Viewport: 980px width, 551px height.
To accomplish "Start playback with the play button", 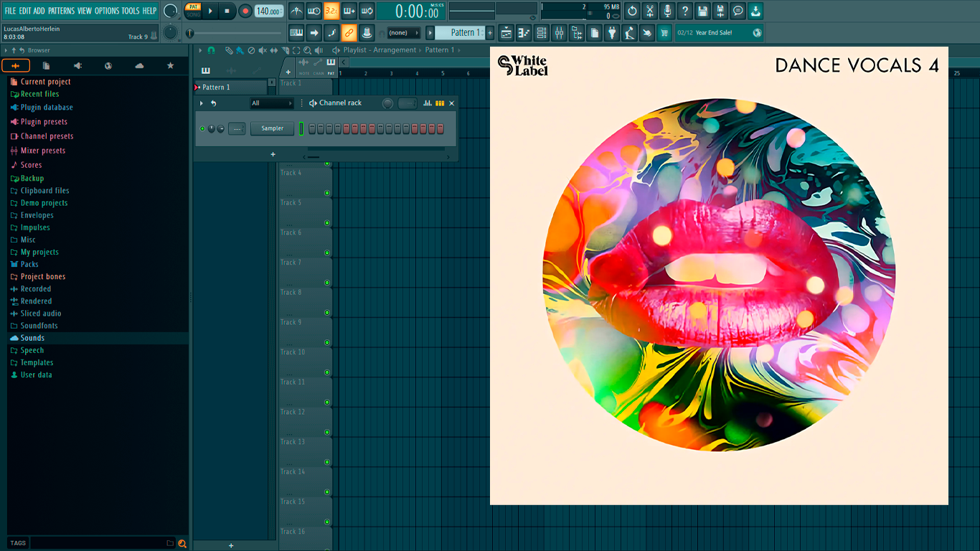I will [210, 11].
